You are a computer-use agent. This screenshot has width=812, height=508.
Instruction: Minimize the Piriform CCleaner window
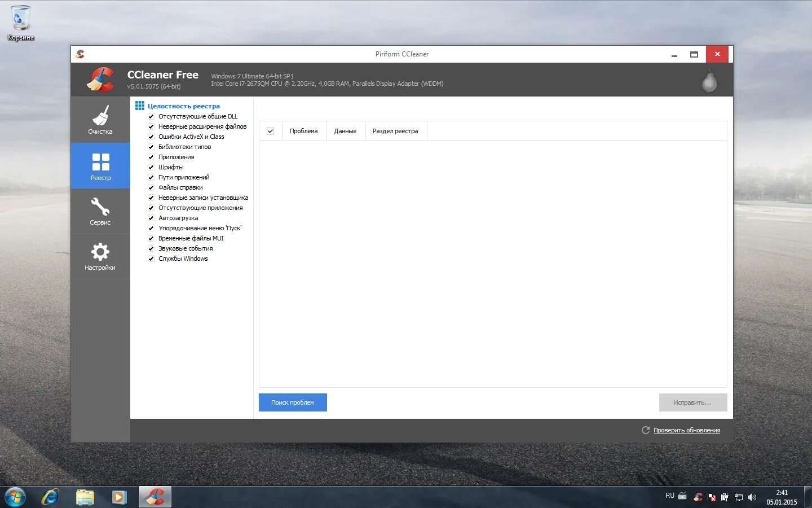674,55
